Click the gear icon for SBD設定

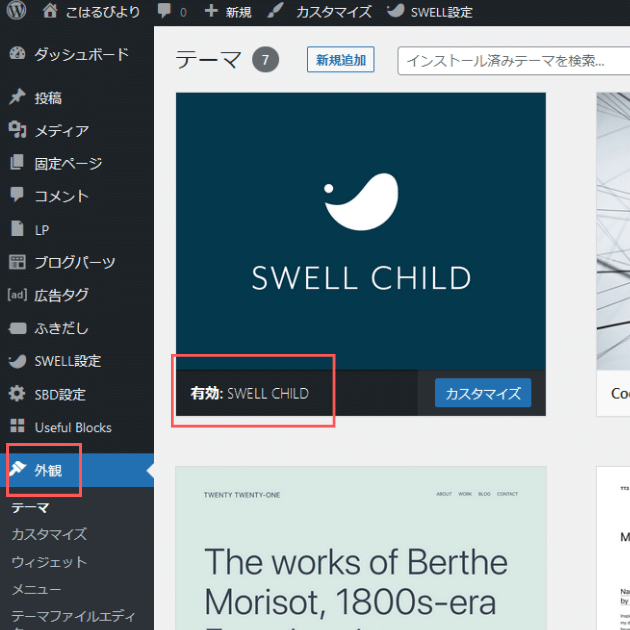[17, 393]
